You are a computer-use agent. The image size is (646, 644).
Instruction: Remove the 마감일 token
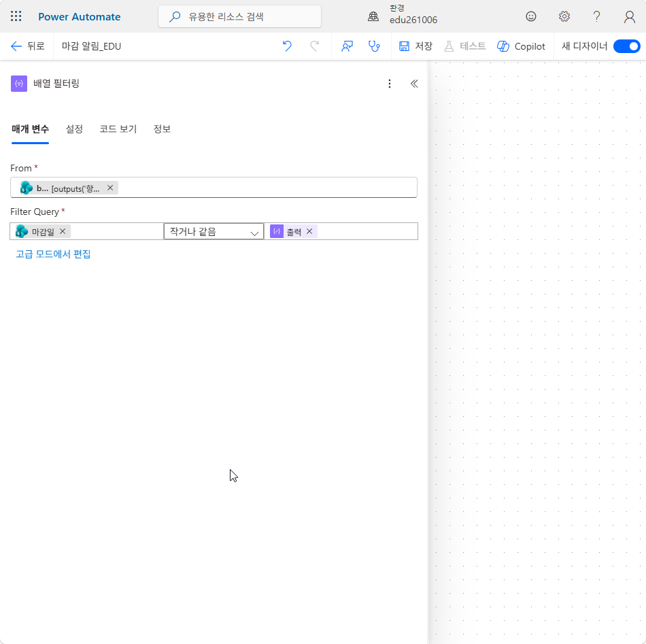pyautogui.click(x=62, y=231)
